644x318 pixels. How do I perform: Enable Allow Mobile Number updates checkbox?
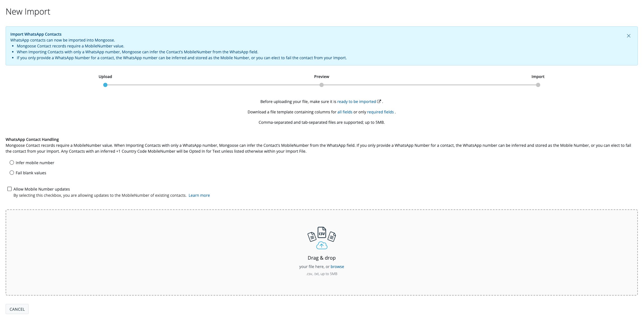click(10, 189)
